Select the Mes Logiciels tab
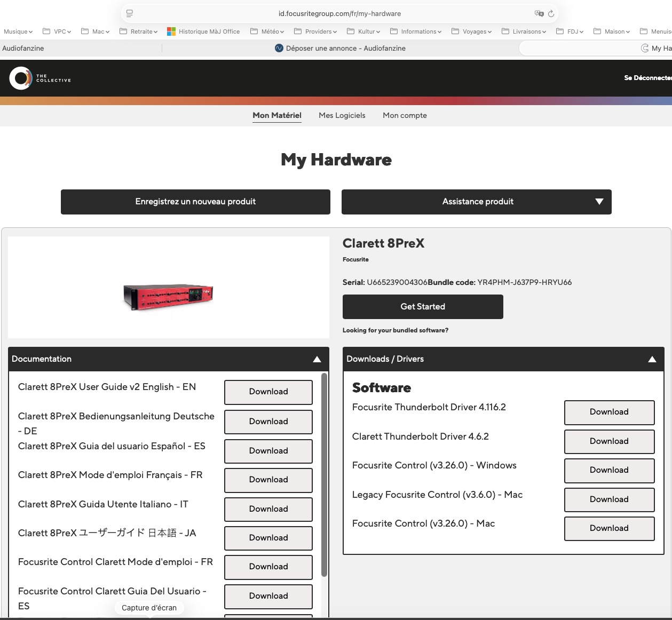 [342, 115]
